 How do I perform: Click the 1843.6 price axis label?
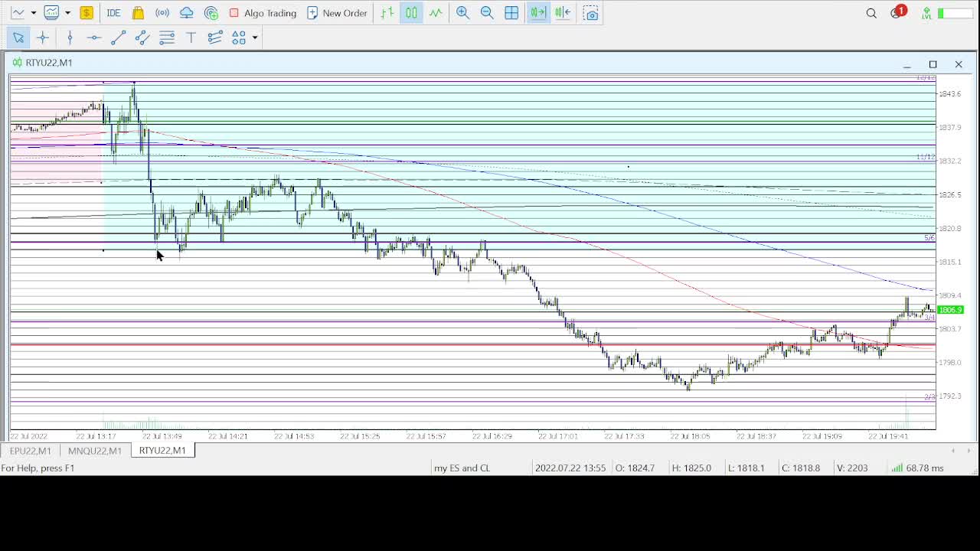point(949,94)
